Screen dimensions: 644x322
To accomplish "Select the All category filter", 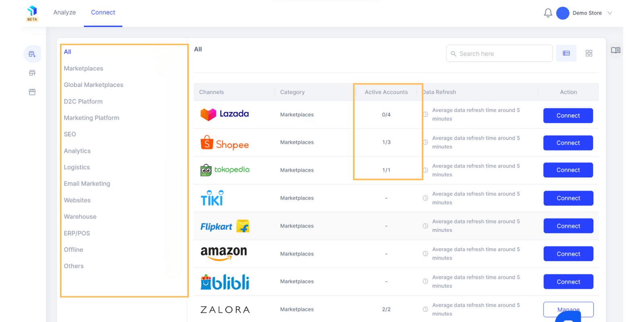I will [x=68, y=52].
